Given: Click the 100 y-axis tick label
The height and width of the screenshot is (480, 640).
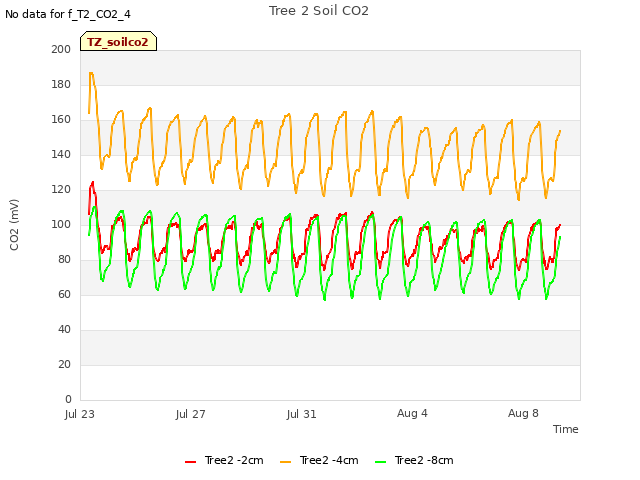Looking at the screenshot, I should tap(61, 224).
